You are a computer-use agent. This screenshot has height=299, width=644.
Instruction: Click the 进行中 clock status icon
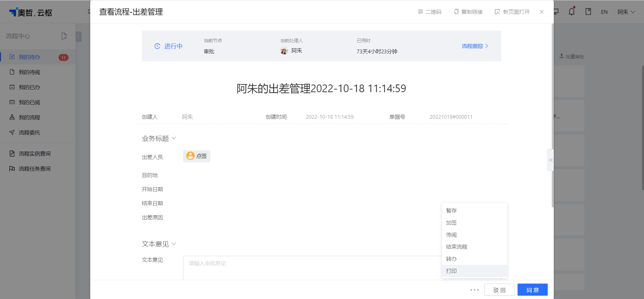(157, 46)
